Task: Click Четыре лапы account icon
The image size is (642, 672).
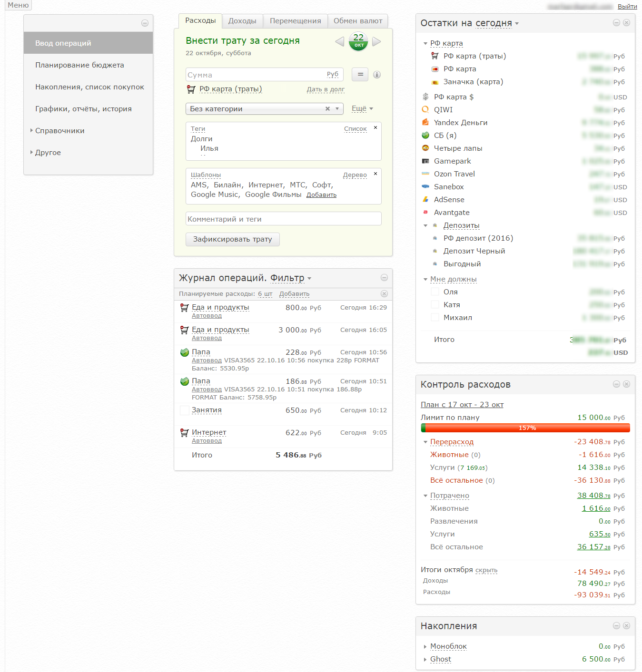Action: pyautogui.click(x=425, y=148)
